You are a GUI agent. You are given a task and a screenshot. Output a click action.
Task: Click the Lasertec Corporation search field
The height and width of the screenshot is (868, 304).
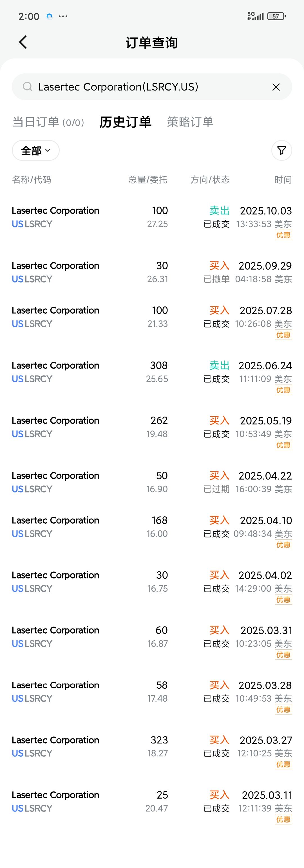coord(152,87)
